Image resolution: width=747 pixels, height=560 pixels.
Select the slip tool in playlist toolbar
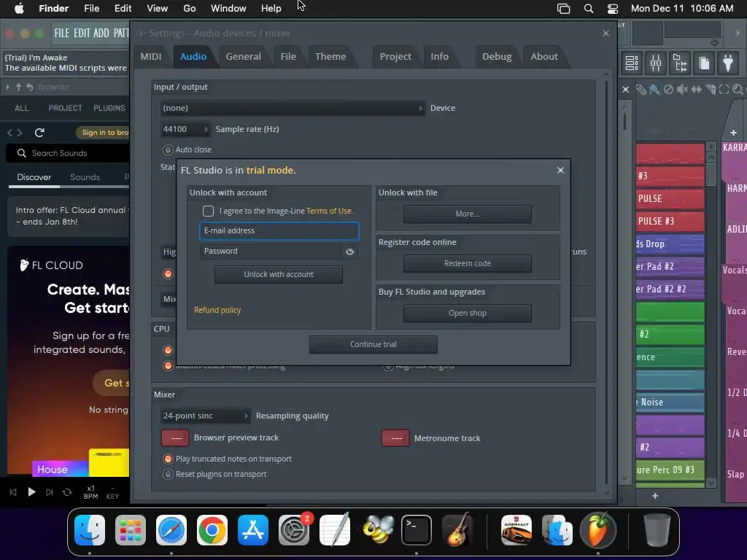coord(696,89)
